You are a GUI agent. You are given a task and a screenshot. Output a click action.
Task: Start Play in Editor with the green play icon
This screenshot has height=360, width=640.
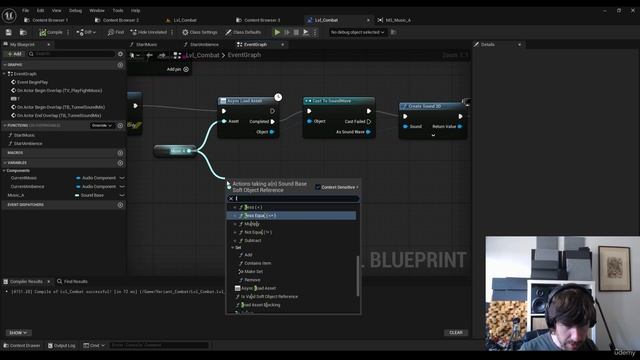(277, 32)
